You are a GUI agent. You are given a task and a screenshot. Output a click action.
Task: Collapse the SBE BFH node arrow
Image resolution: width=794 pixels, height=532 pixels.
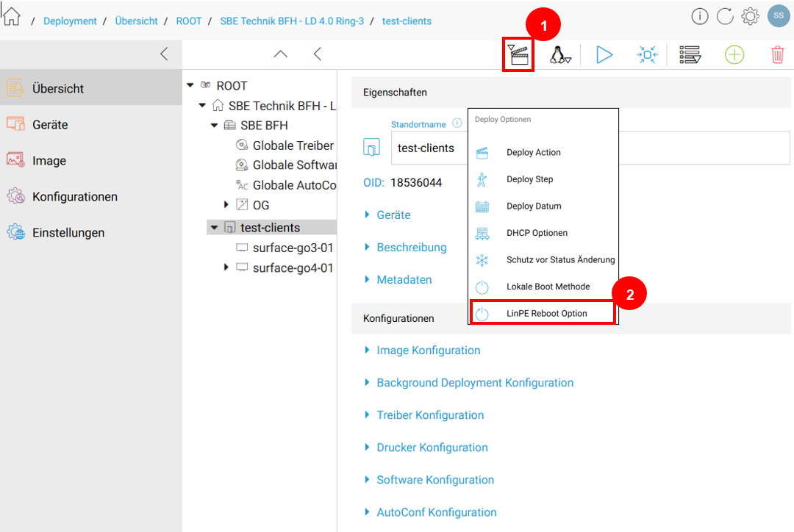214,125
